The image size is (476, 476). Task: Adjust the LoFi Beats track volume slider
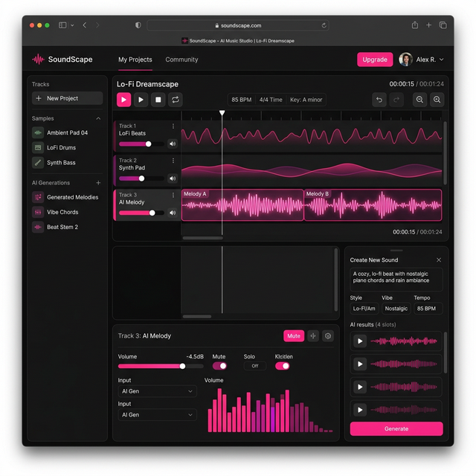(x=141, y=144)
